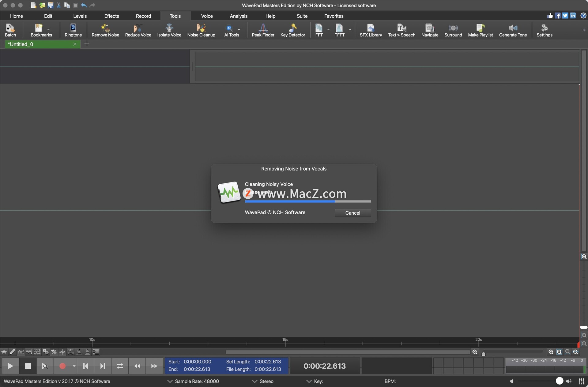Click the zoom in magnifier icon
Image resolution: width=588 pixels, height=387 pixels.
coord(551,352)
